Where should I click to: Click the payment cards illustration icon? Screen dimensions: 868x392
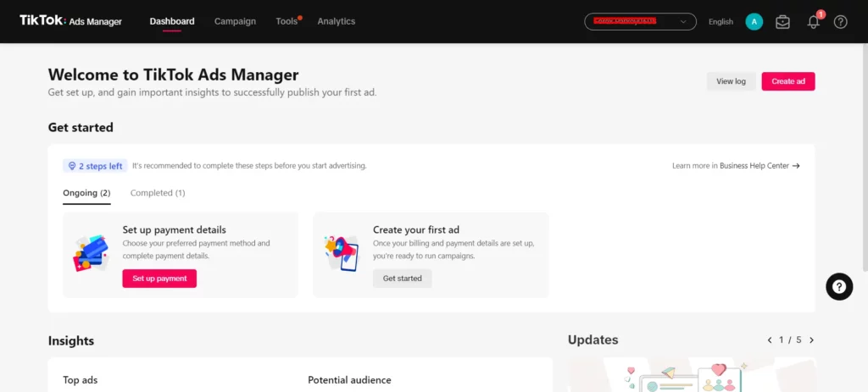(x=91, y=253)
